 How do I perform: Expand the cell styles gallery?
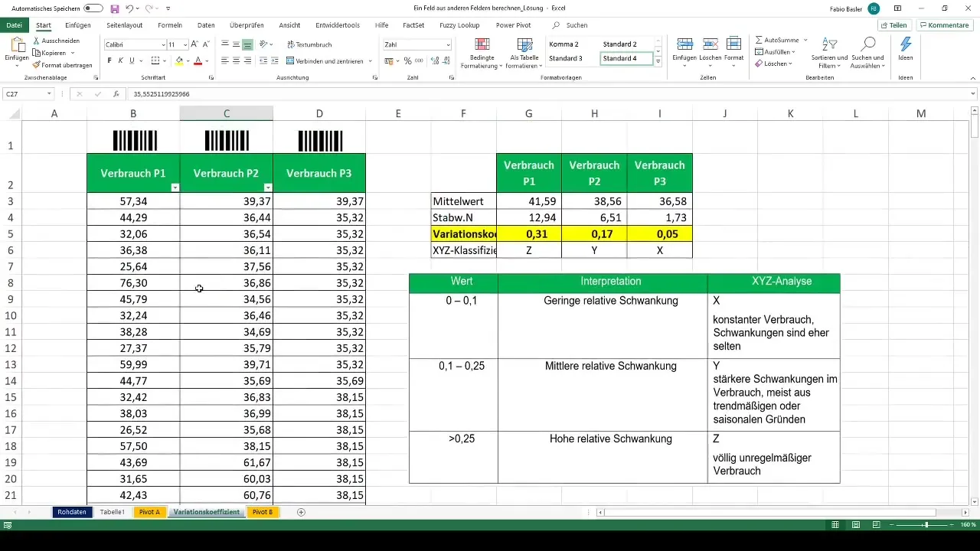(658, 60)
